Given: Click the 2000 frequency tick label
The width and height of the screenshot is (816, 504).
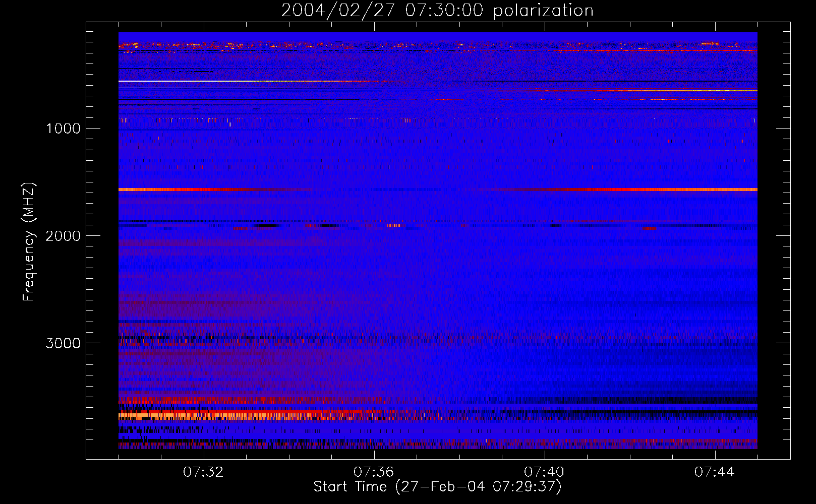Looking at the screenshot, I should point(63,236).
